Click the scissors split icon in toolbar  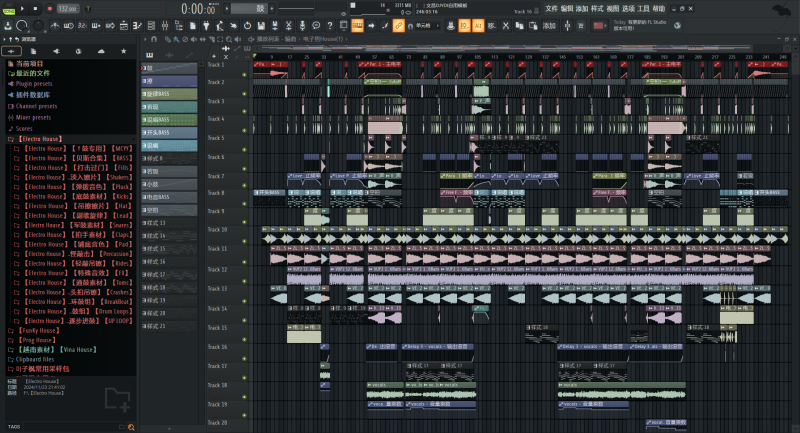[288, 26]
